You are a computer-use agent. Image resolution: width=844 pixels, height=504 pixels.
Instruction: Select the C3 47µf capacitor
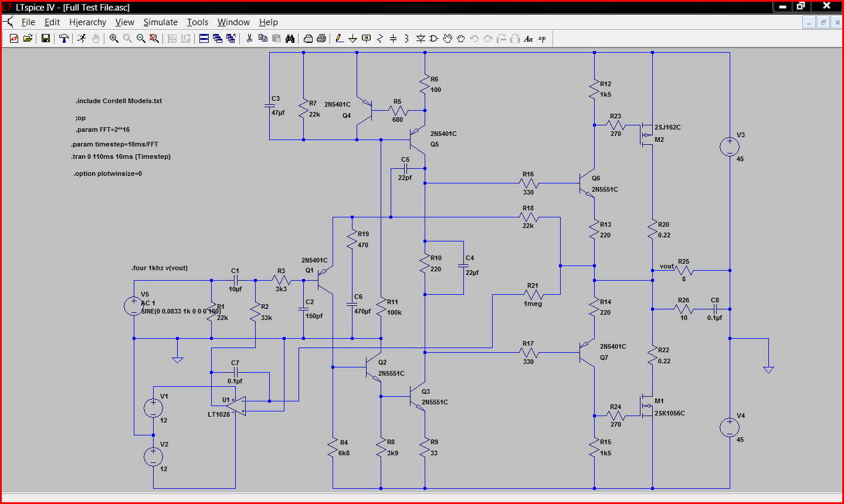tap(270, 106)
